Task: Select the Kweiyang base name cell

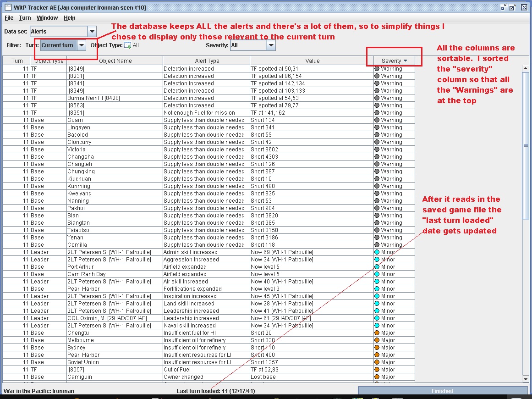Action: [x=115, y=194]
